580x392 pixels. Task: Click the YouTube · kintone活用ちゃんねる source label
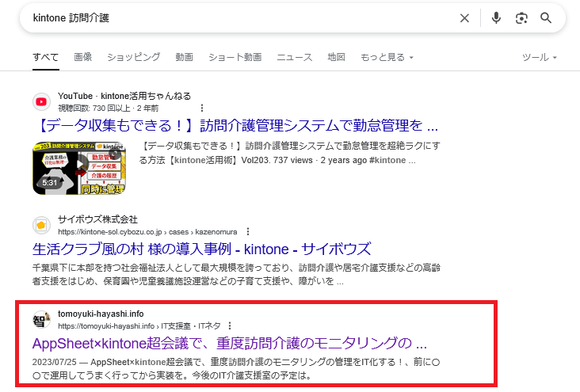click(124, 96)
